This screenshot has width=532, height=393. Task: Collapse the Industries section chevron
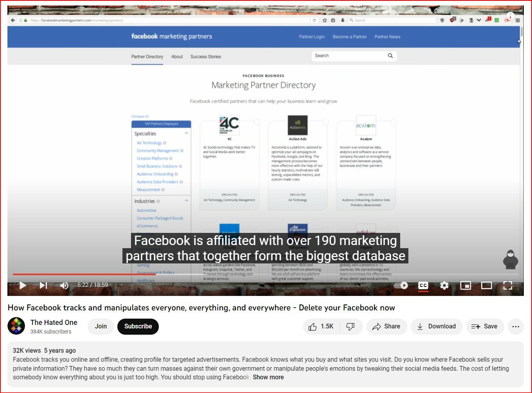click(x=187, y=201)
